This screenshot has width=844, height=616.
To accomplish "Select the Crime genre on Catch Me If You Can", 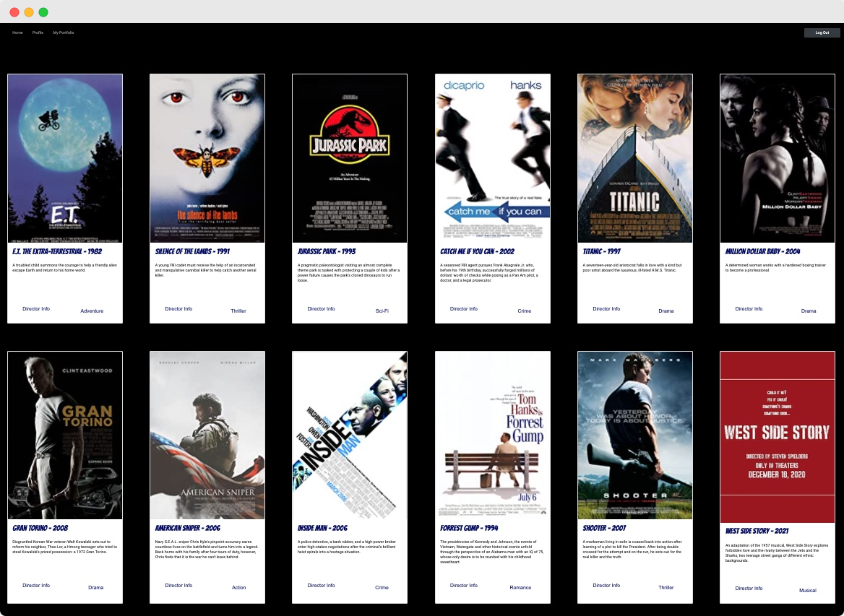I will (525, 311).
